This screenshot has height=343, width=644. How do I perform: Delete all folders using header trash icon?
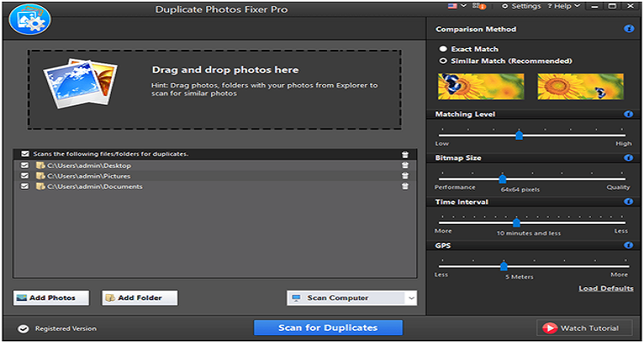coord(405,154)
